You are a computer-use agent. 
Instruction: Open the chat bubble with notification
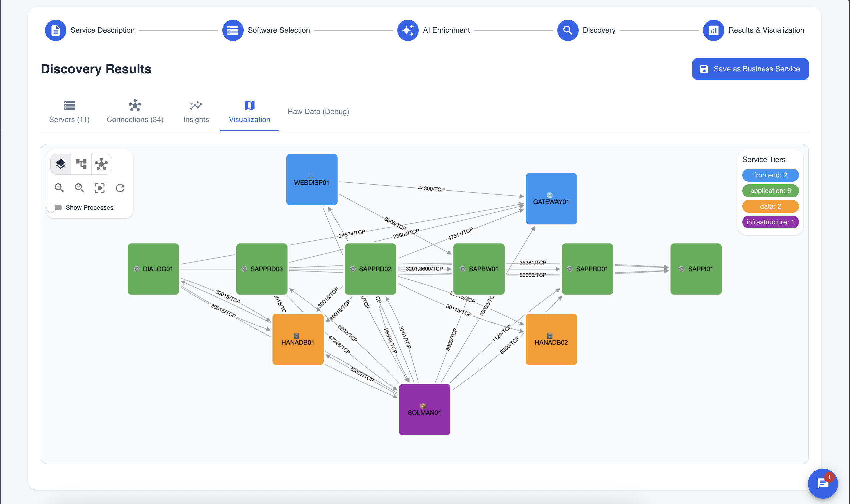(x=822, y=483)
